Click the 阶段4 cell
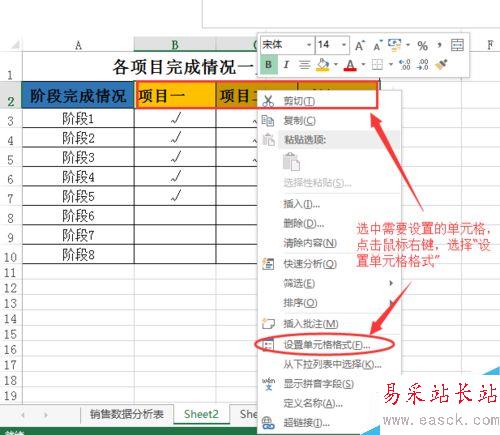This screenshot has height=435, width=500. (x=78, y=177)
